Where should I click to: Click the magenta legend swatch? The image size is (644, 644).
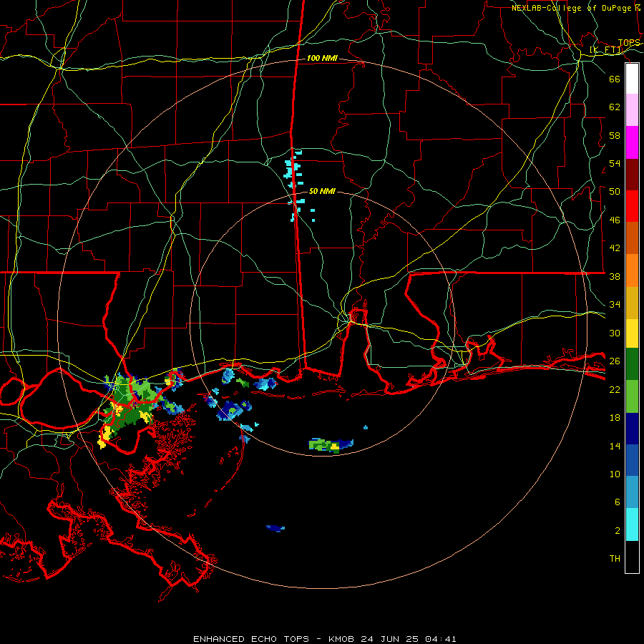click(632, 142)
